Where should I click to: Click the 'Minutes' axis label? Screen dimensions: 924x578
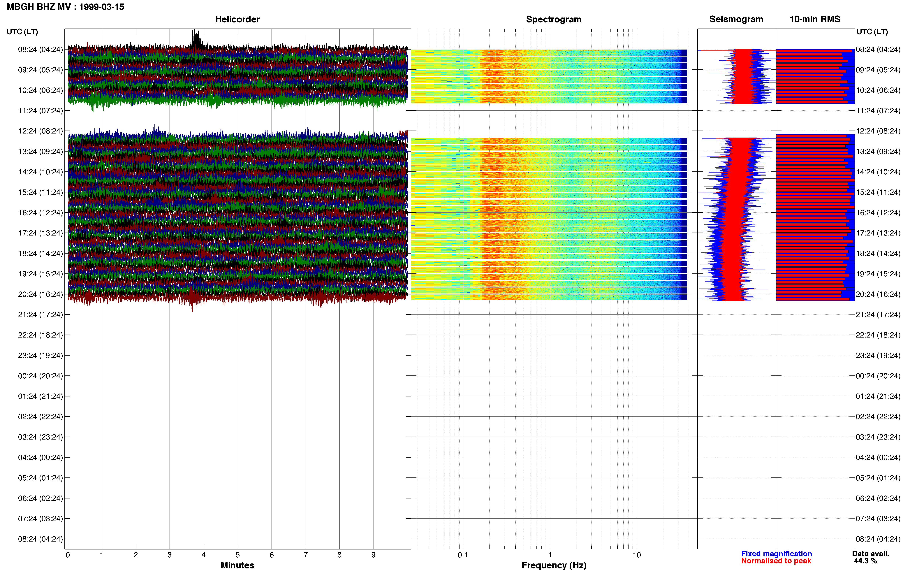(237, 565)
